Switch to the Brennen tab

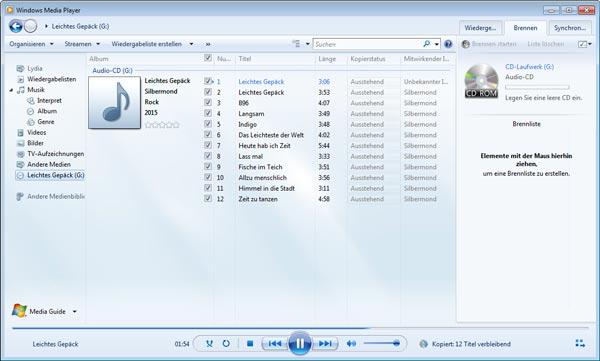pos(525,28)
